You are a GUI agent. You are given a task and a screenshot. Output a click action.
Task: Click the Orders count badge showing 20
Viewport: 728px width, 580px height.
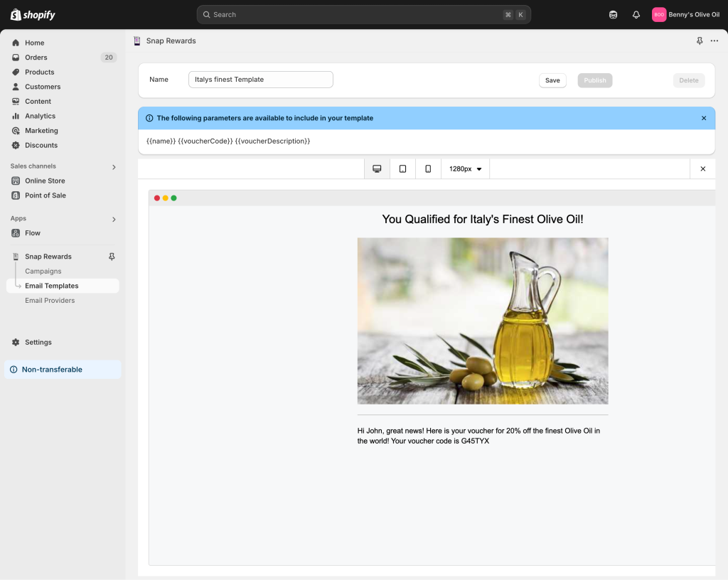tap(109, 58)
